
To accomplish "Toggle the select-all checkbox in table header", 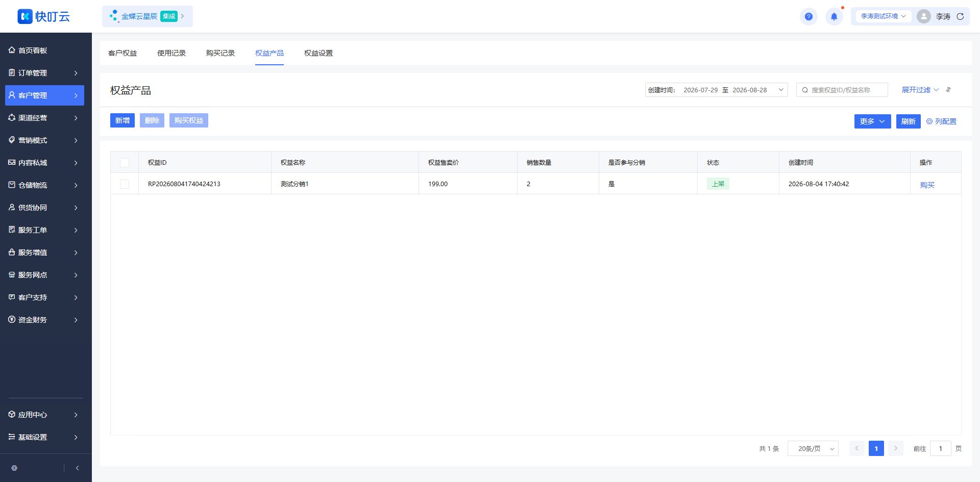I will tap(125, 163).
